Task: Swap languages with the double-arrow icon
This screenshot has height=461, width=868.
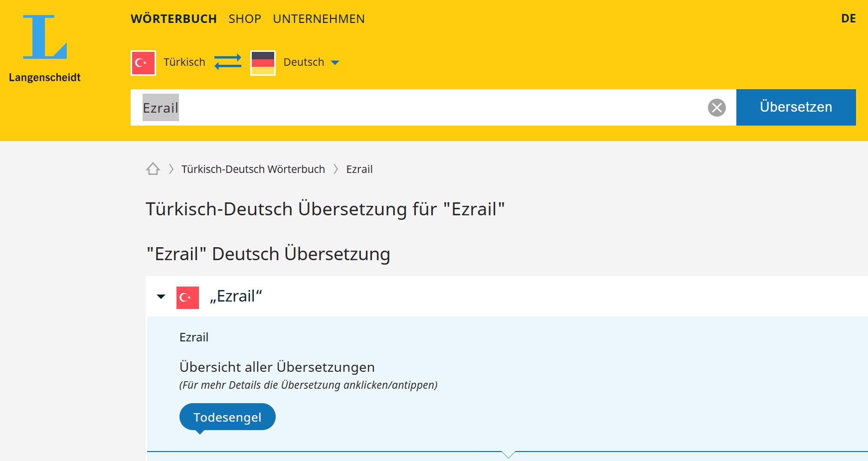Action: click(228, 62)
